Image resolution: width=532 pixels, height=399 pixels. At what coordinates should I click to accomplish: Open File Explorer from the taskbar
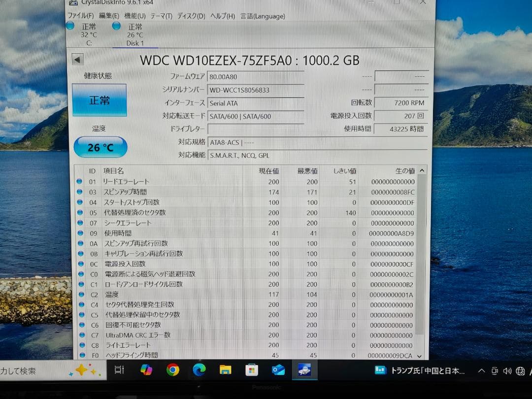pyautogui.click(x=225, y=370)
